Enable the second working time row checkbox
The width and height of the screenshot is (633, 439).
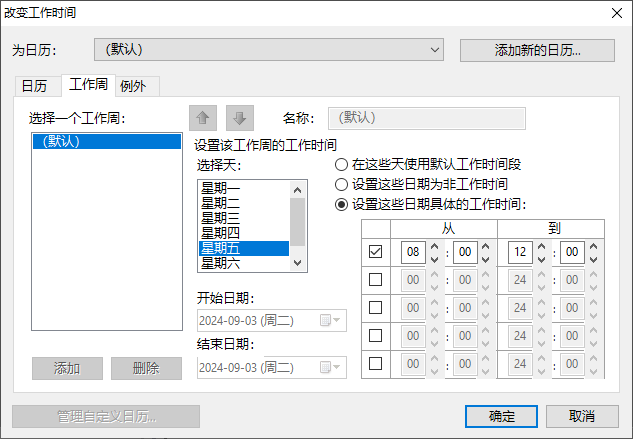[376, 280]
